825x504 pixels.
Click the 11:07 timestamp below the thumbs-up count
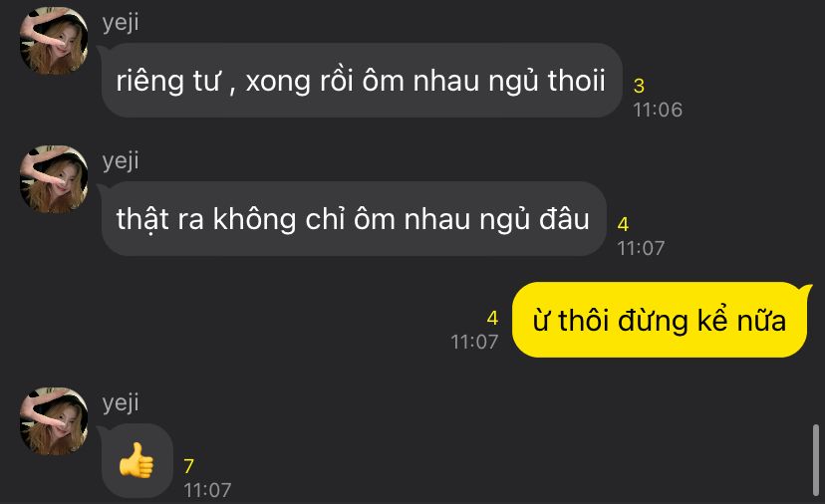click(x=207, y=490)
